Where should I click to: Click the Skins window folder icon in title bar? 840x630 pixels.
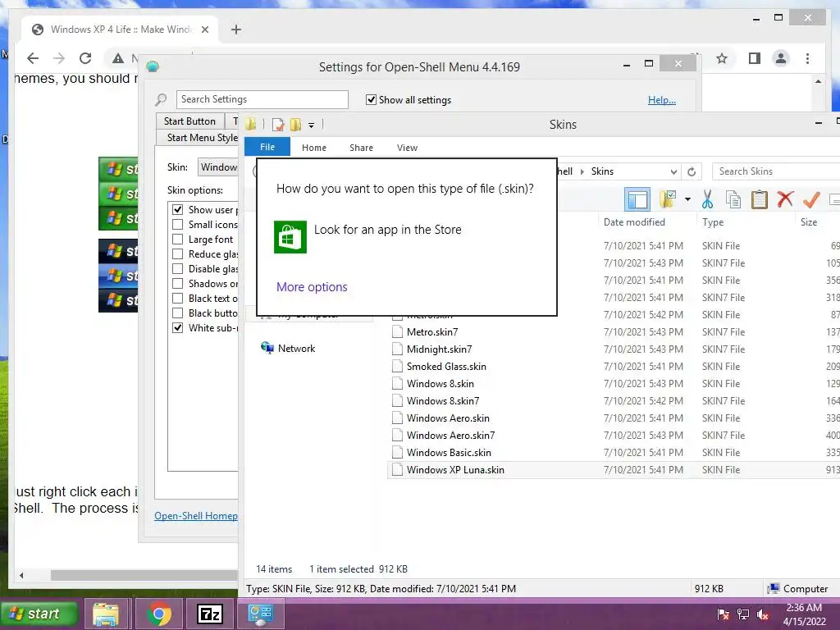point(251,125)
